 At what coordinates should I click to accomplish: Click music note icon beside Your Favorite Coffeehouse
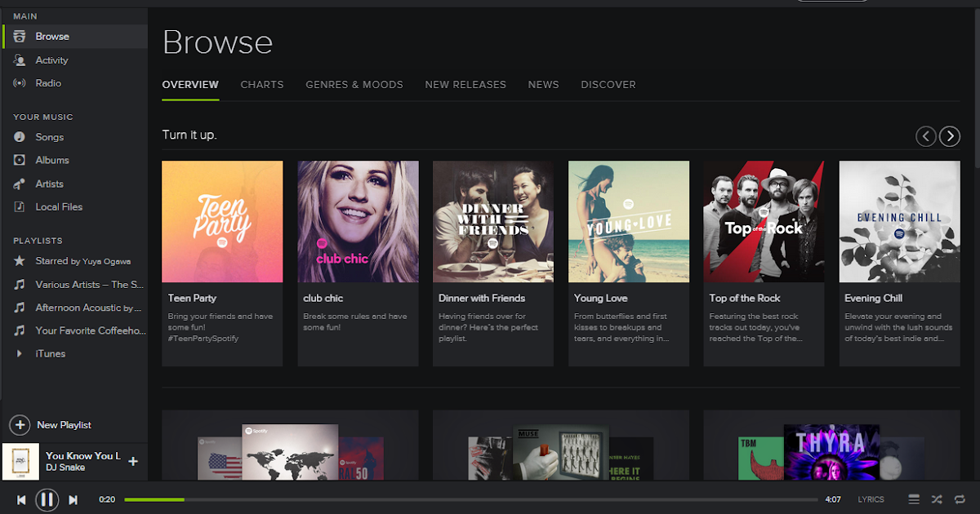point(20,330)
